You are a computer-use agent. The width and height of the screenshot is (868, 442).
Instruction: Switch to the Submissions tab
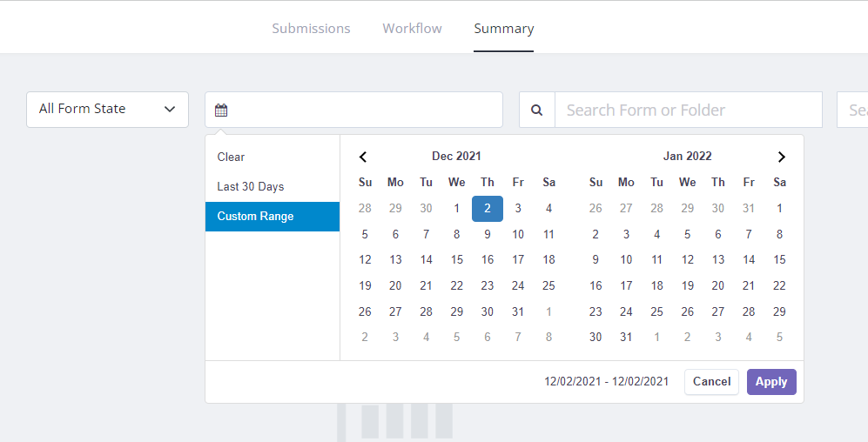coord(311,29)
